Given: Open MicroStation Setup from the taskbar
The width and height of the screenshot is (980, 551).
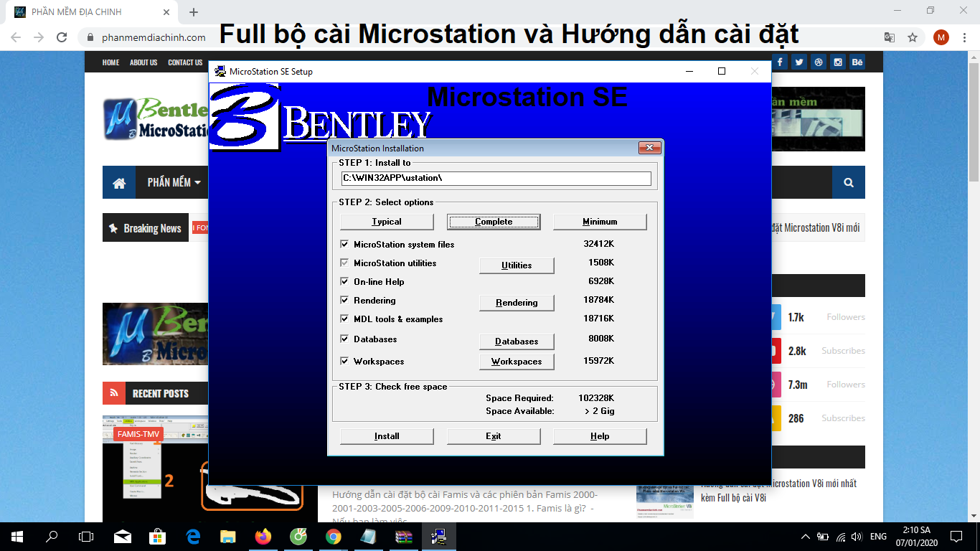Looking at the screenshot, I should (x=438, y=536).
